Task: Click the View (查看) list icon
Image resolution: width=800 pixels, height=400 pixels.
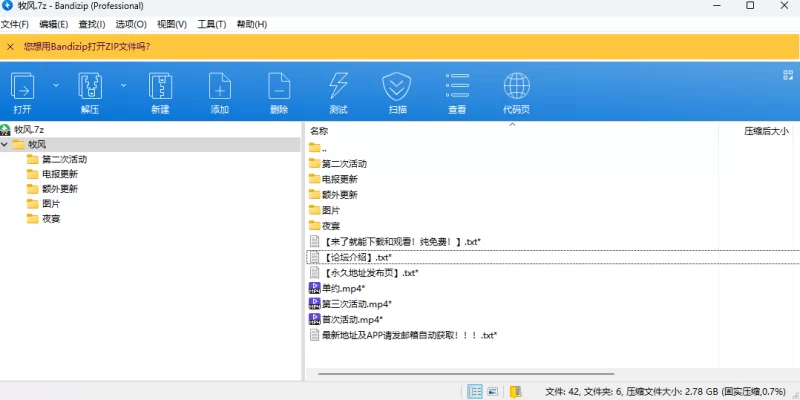Action: (457, 85)
